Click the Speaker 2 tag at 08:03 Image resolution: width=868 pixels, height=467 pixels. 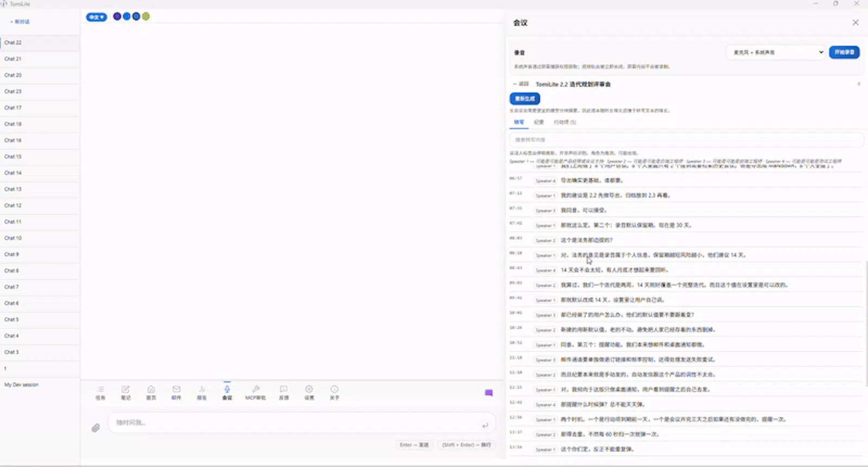[545, 241]
